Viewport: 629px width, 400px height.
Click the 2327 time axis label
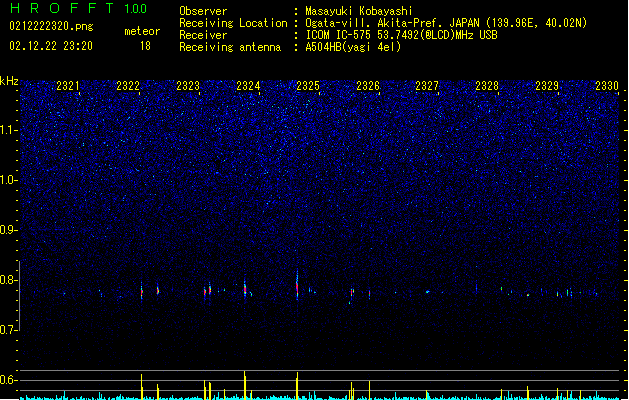[x=427, y=85]
